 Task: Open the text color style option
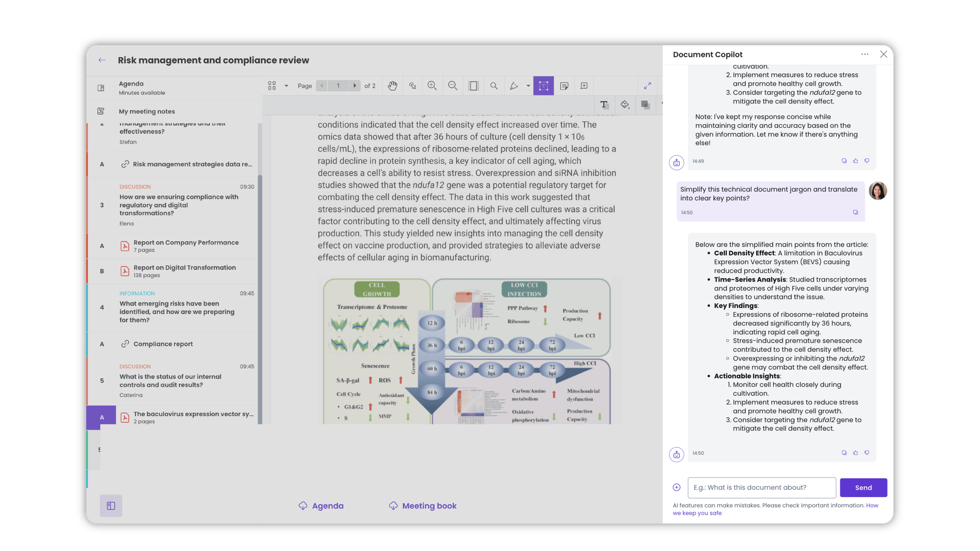point(604,104)
